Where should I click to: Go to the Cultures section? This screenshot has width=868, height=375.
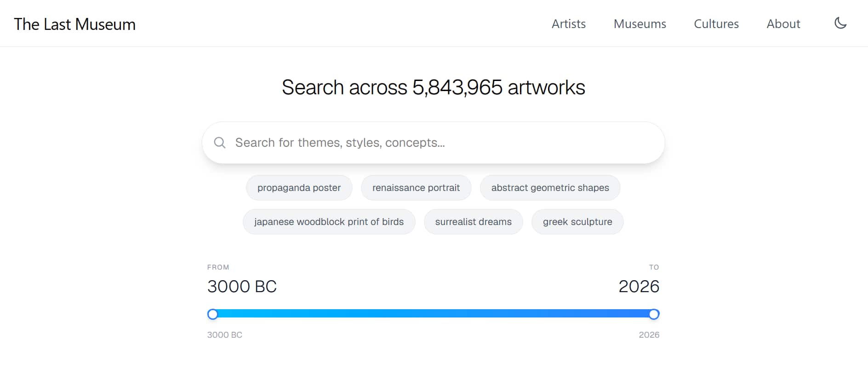click(x=716, y=23)
